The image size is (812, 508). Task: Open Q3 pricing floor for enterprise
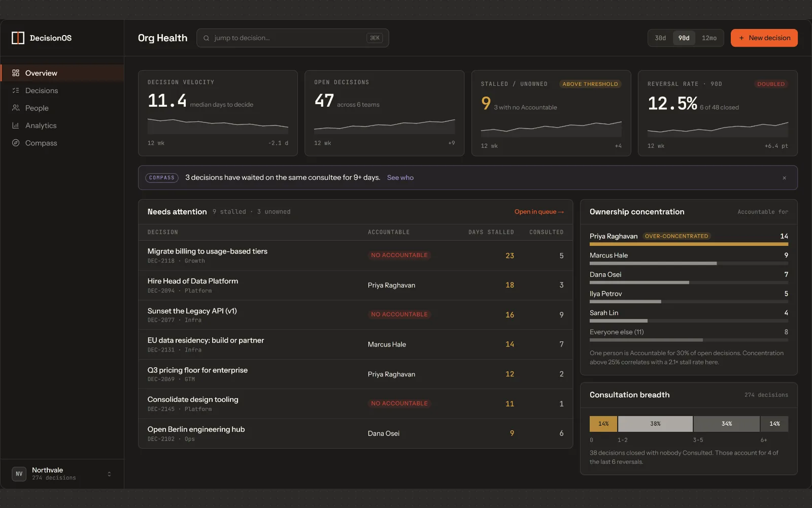[355, 374]
